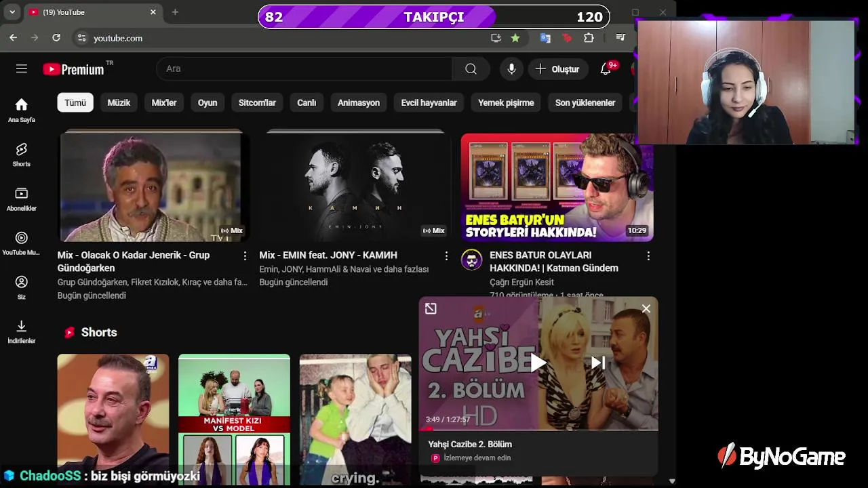Open the Manifest Kızı vs Model short
Viewport: 868px width, 488px height.
tap(234, 420)
